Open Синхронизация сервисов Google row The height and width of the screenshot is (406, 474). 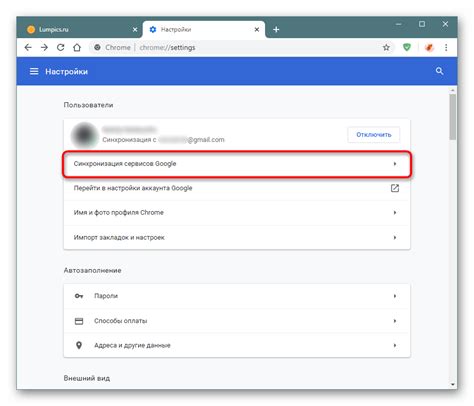pyautogui.click(x=237, y=164)
